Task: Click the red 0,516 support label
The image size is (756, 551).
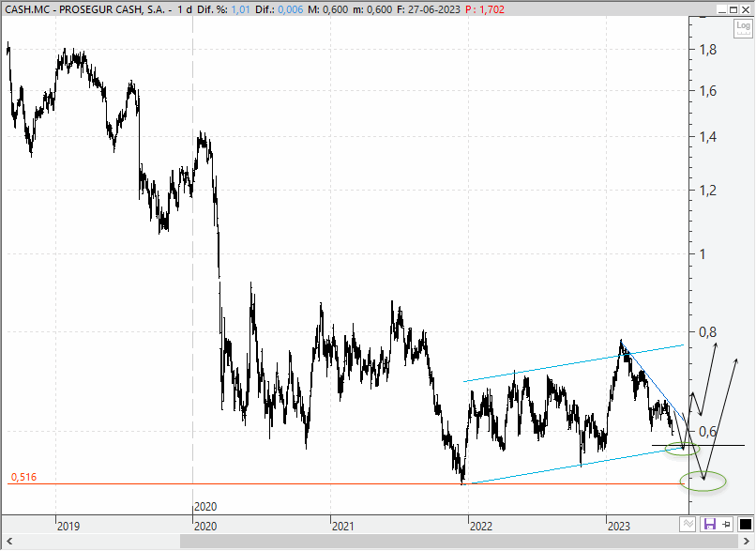Action: click(x=23, y=477)
